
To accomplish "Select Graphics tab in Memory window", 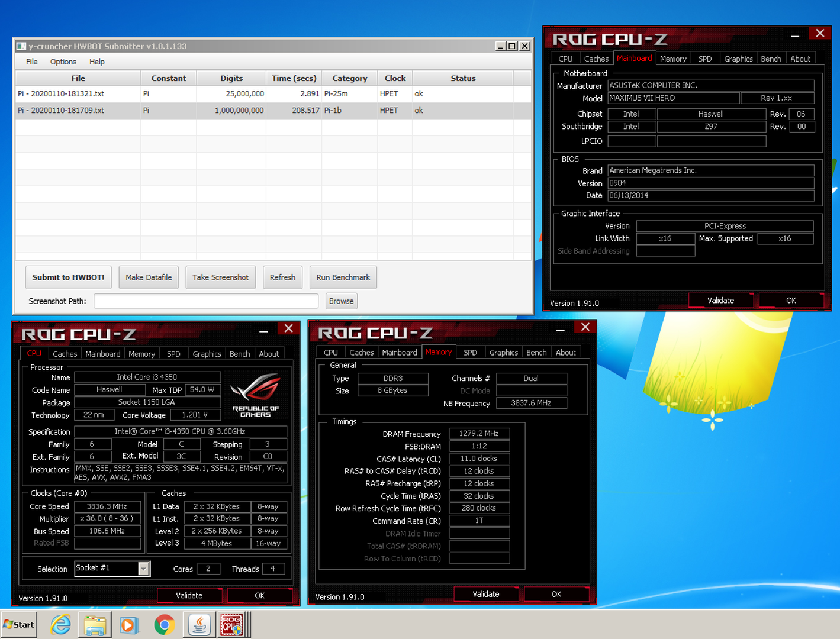I will pos(504,353).
